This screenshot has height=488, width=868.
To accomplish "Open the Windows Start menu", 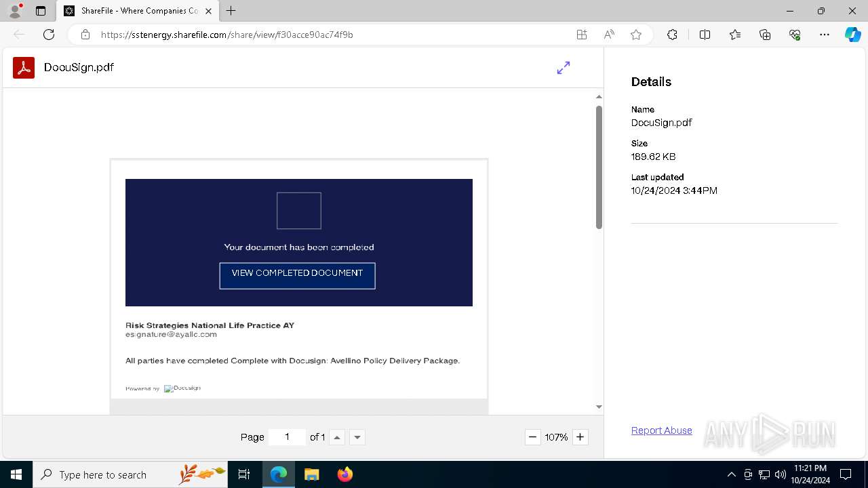I will pos(16,474).
